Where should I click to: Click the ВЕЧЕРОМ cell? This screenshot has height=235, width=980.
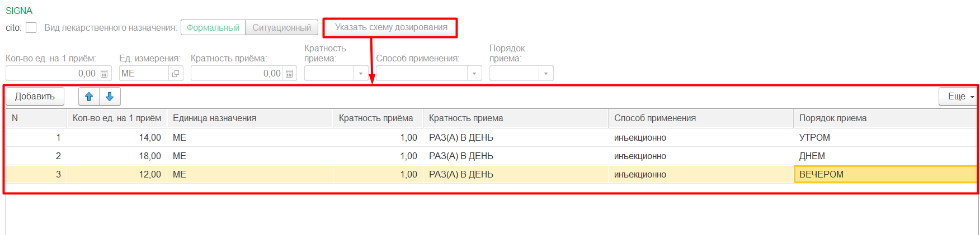(821, 175)
